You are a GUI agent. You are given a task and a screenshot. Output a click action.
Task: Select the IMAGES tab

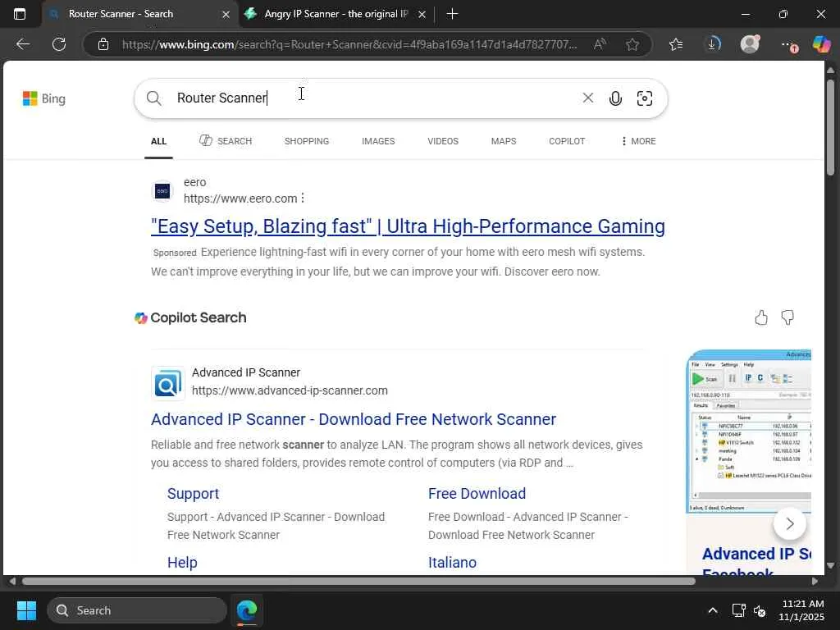pos(378,141)
